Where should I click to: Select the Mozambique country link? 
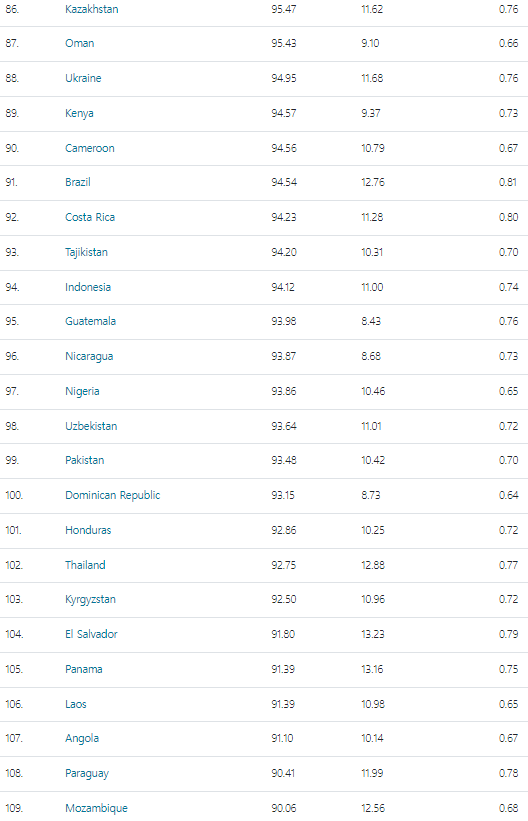click(96, 808)
